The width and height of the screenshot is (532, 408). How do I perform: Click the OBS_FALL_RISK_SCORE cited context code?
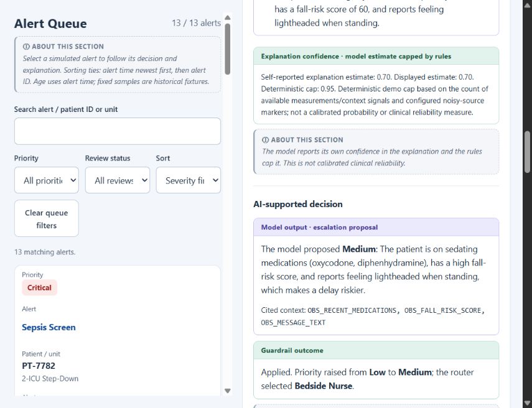click(x=444, y=310)
